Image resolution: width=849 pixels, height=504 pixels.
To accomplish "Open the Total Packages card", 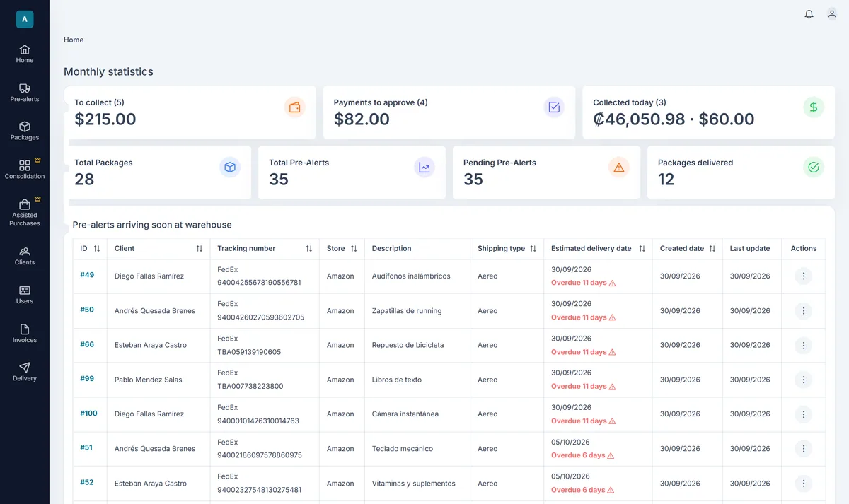I will click(x=157, y=172).
